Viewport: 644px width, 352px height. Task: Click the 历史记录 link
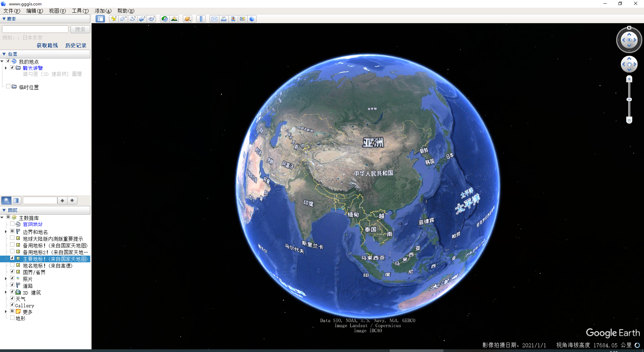tap(76, 45)
